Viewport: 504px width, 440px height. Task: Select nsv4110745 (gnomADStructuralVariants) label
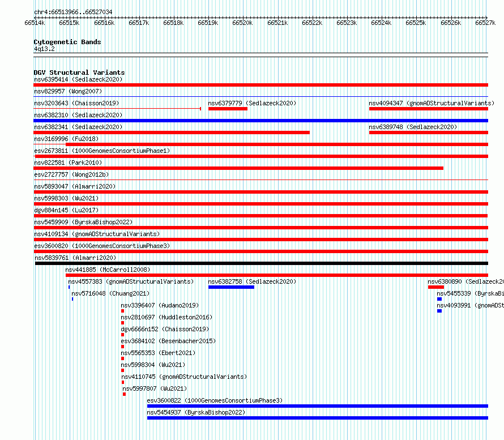(184, 377)
